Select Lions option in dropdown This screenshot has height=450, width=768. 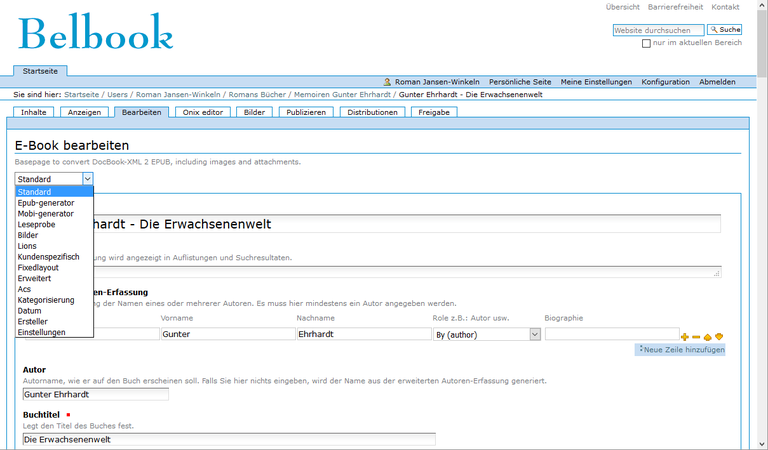click(54, 246)
